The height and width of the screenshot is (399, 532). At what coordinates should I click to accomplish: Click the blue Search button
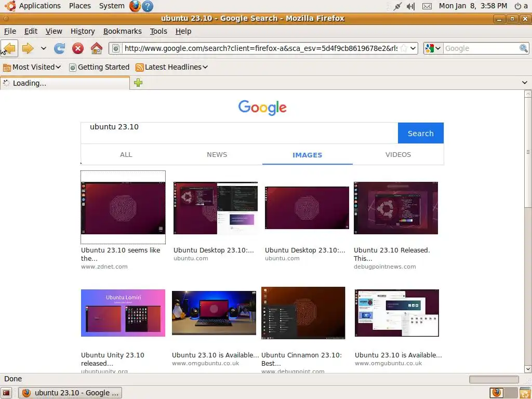[421, 134]
